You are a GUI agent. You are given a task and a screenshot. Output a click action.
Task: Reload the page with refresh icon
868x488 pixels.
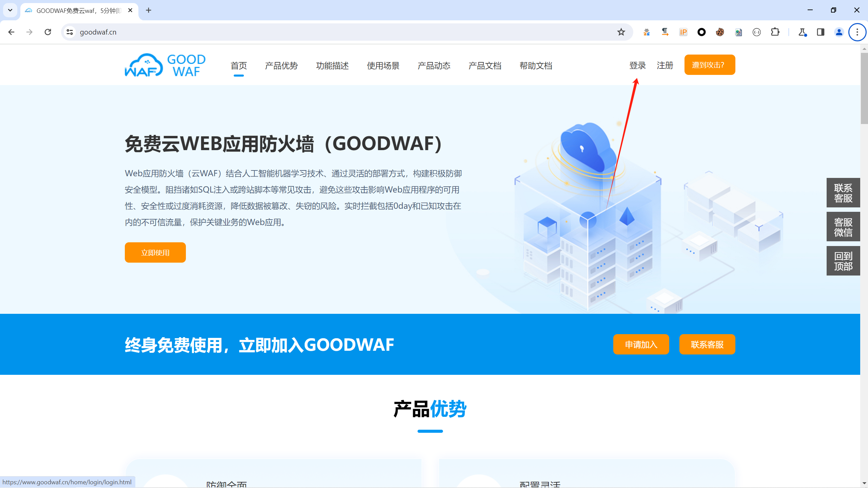(48, 32)
